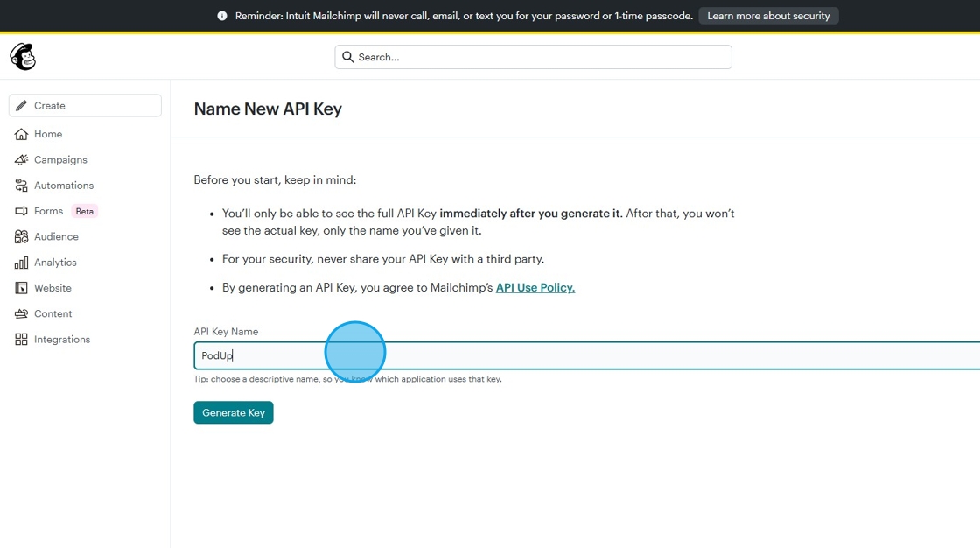Click the Integrations grid icon
The width and height of the screenshot is (980, 548).
[x=21, y=339]
